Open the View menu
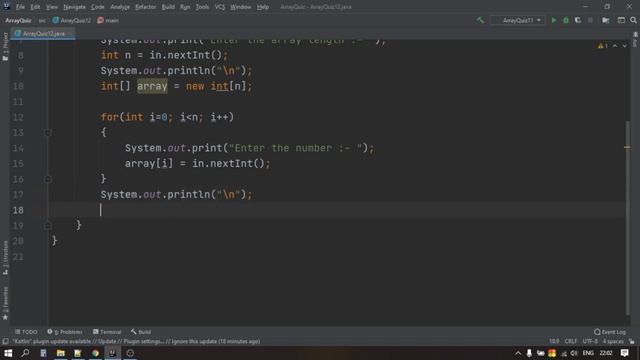 (x=51, y=7)
